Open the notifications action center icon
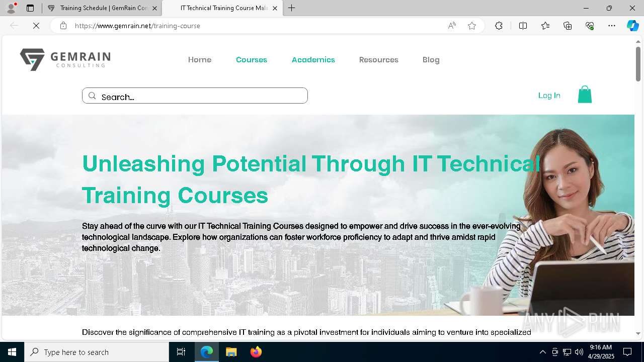Viewport: 644px width, 362px height. pos(627,352)
